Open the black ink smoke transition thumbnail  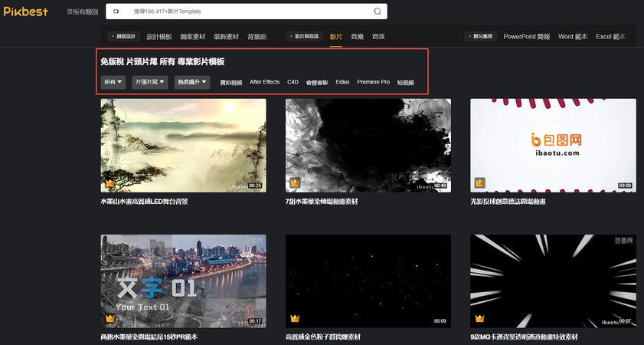(x=368, y=145)
